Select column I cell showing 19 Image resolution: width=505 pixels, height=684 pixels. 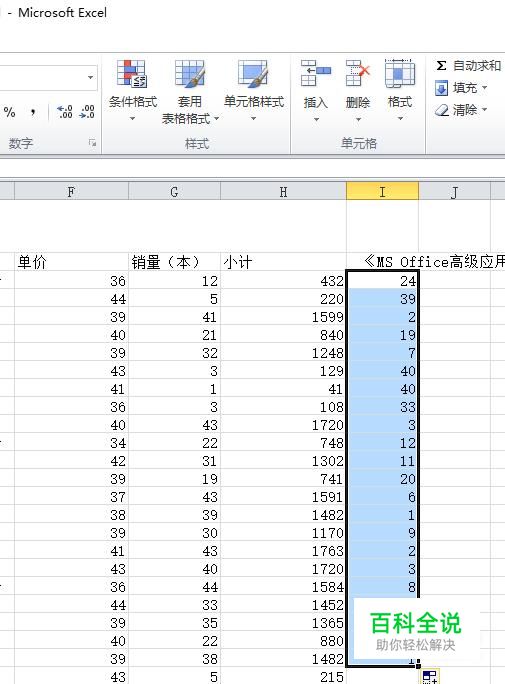(x=382, y=335)
